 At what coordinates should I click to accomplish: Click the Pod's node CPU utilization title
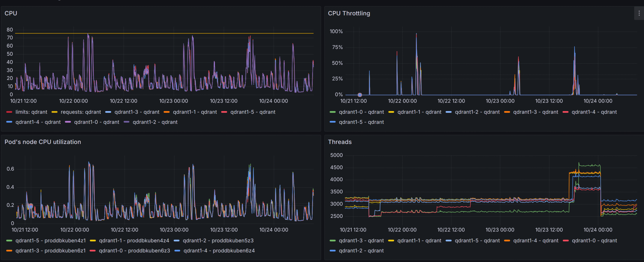pos(43,142)
